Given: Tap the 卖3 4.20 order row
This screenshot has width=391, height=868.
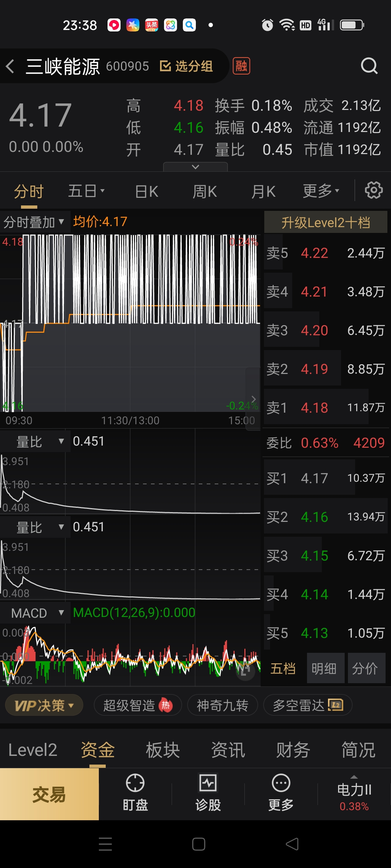Looking at the screenshot, I should 326,330.
